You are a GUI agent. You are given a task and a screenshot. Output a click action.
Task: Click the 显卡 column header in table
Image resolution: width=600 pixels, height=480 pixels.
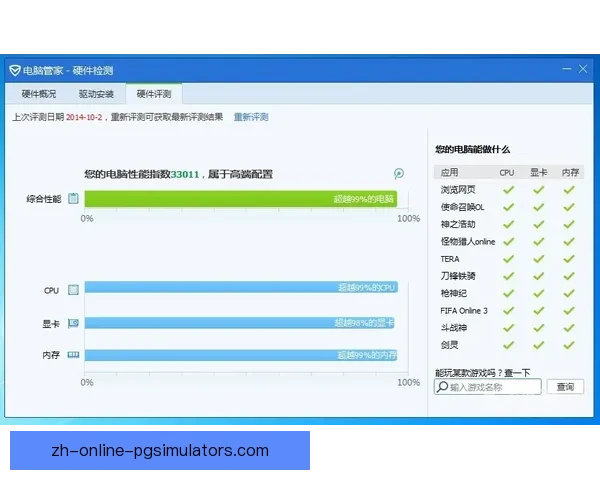(x=538, y=173)
